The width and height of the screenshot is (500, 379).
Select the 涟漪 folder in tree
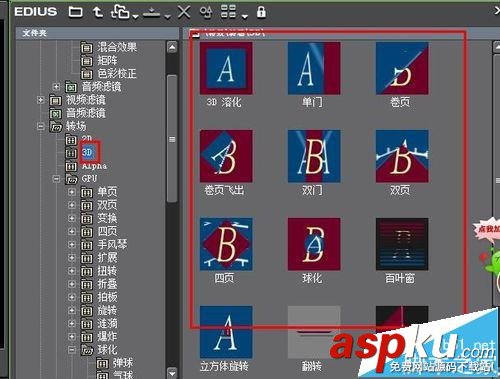click(x=99, y=323)
